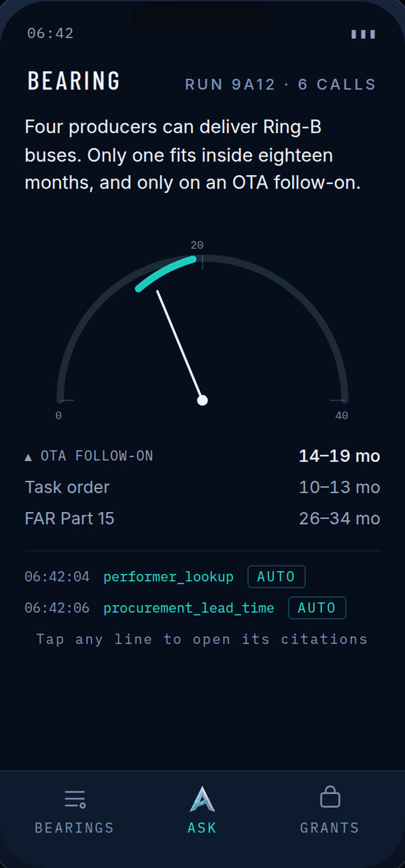Tap the 06:42:06 timestamp
The height and width of the screenshot is (868, 405).
click(x=57, y=608)
